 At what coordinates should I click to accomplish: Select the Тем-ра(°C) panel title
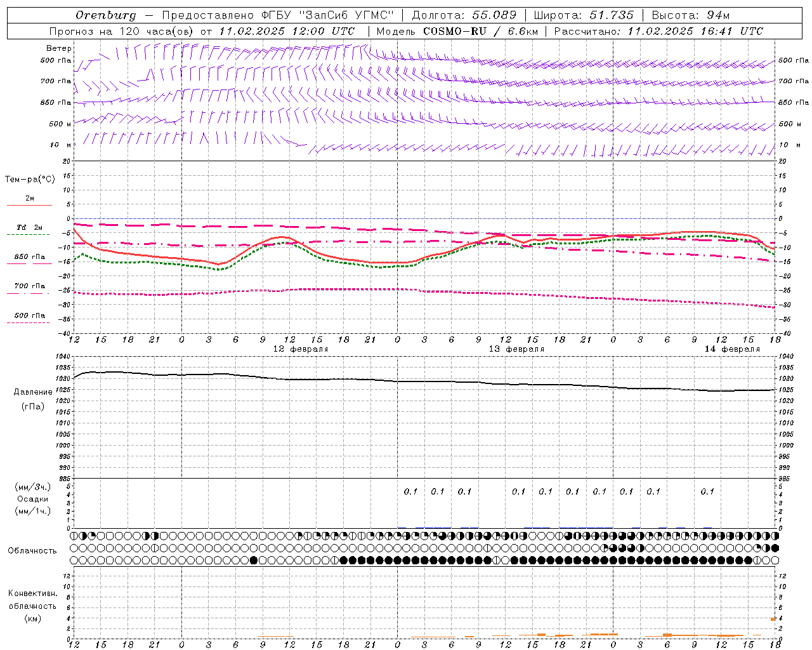pyautogui.click(x=30, y=180)
